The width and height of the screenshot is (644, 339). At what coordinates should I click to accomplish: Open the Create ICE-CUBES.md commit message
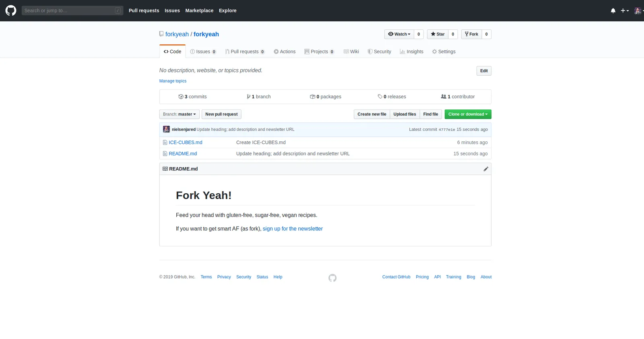click(x=261, y=143)
